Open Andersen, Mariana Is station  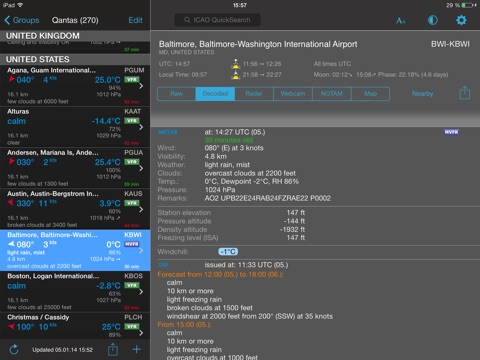(x=75, y=168)
